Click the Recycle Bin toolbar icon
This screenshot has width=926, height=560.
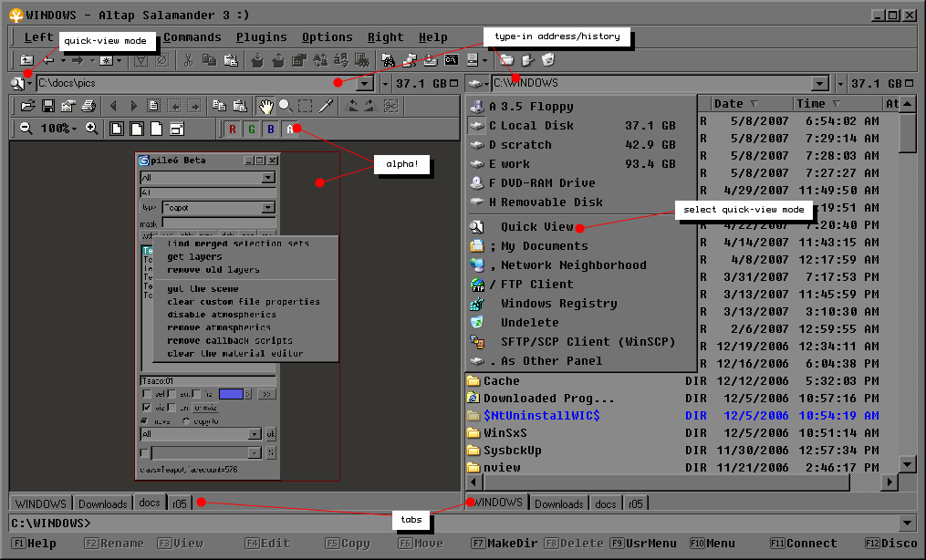(x=548, y=60)
